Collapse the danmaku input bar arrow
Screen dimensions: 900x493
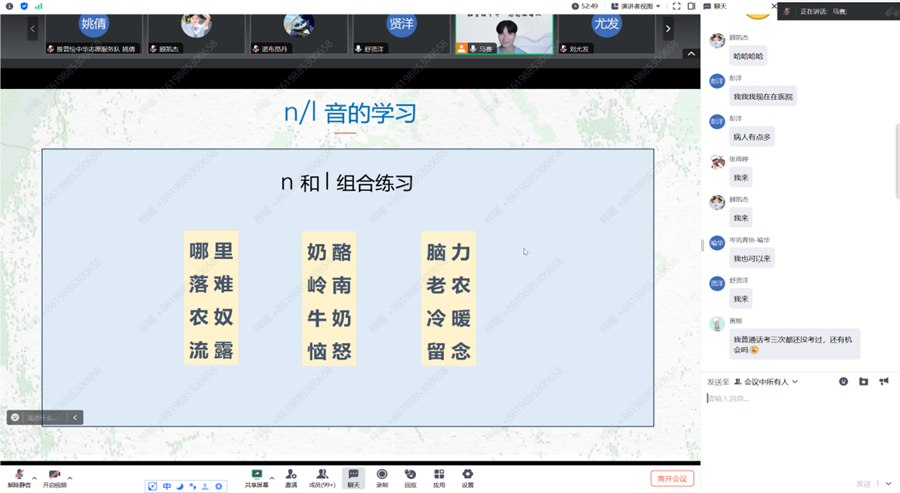coord(75,417)
